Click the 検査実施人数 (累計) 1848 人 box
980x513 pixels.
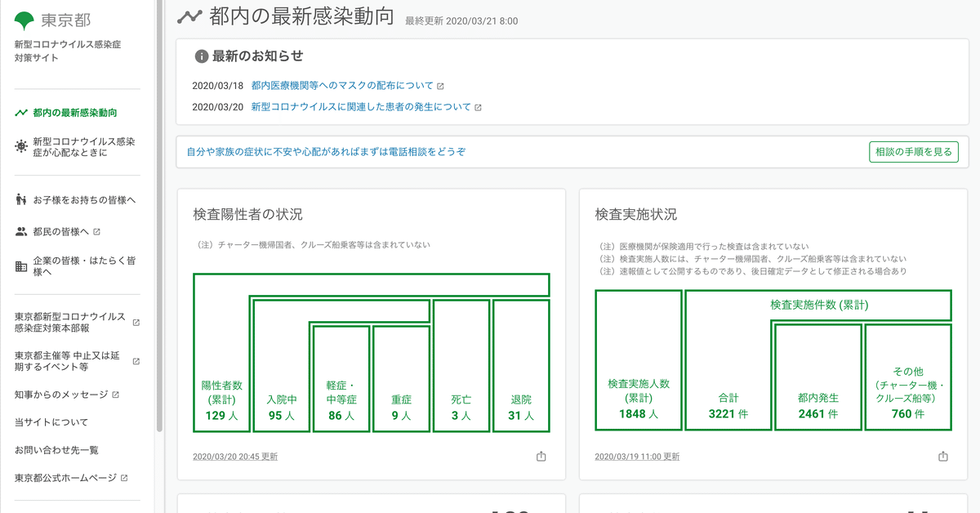pyautogui.click(x=639, y=360)
